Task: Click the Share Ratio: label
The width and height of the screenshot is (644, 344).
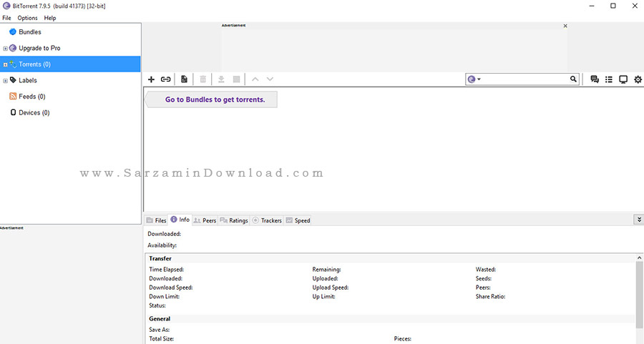Action: click(490, 296)
